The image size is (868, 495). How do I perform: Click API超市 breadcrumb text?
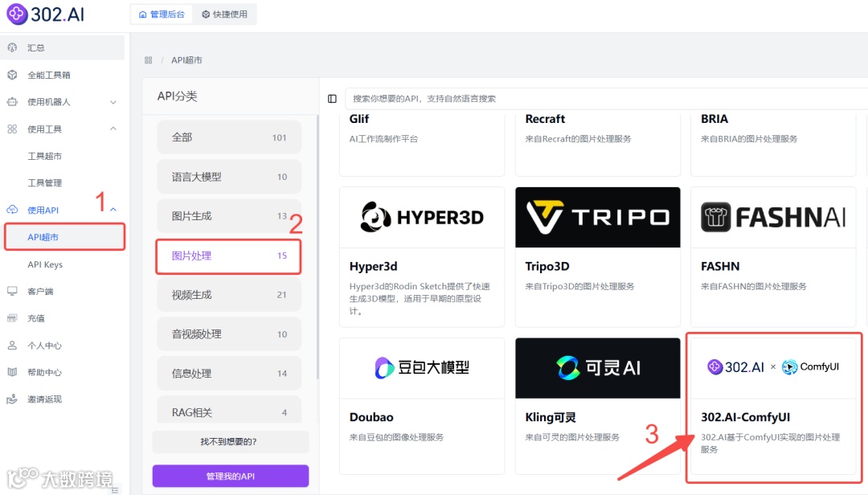pos(186,59)
